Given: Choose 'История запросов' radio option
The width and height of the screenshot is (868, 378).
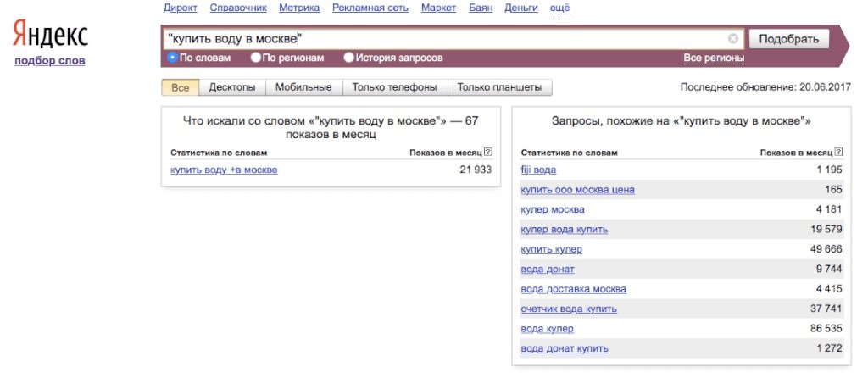Looking at the screenshot, I should coord(348,58).
